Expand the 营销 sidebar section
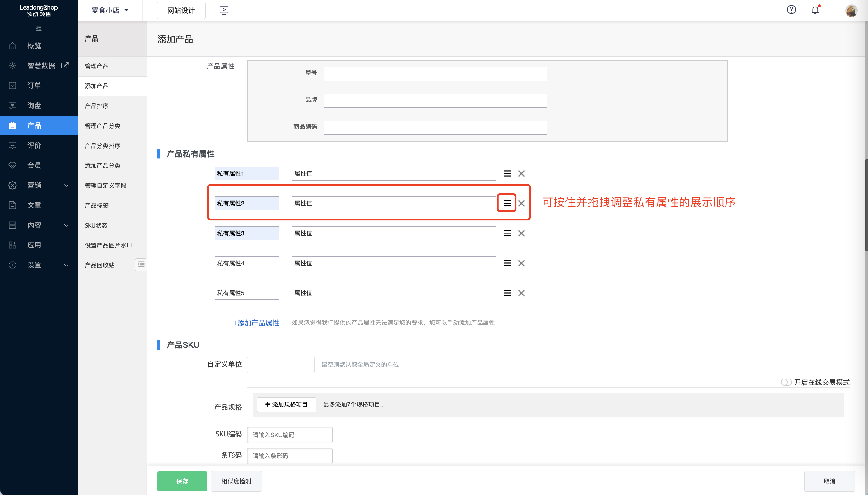868x495 pixels. click(34, 185)
